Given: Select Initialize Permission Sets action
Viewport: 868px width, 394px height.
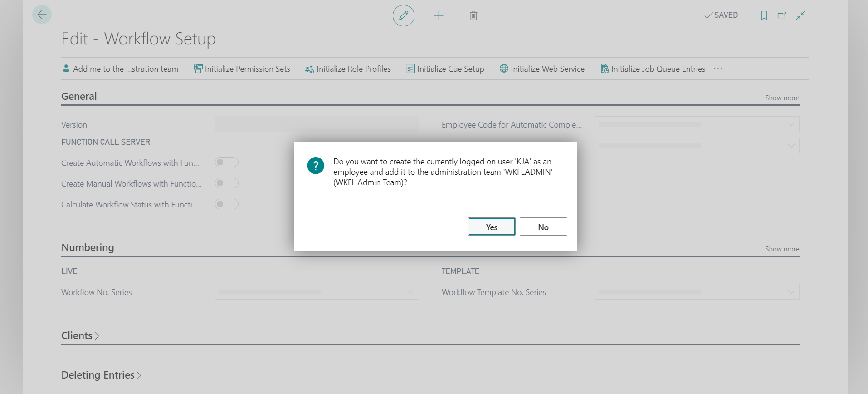Looking at the screenshot, I should 242,69.
